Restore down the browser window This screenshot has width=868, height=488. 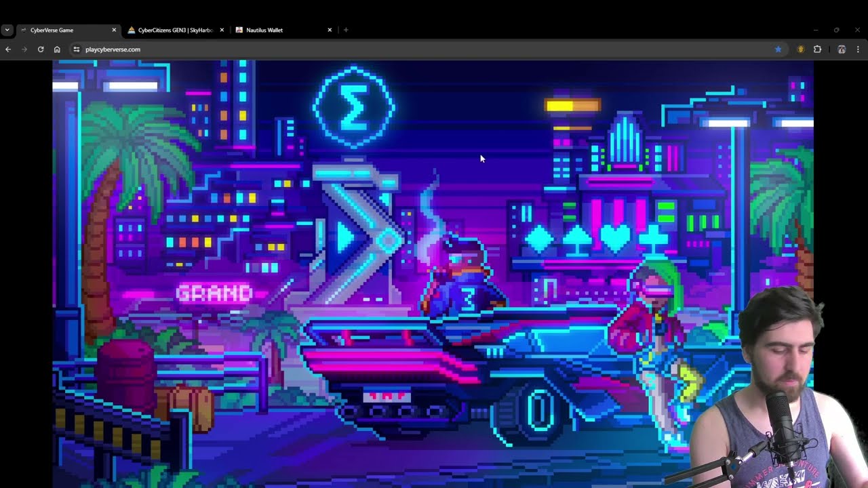836,30
